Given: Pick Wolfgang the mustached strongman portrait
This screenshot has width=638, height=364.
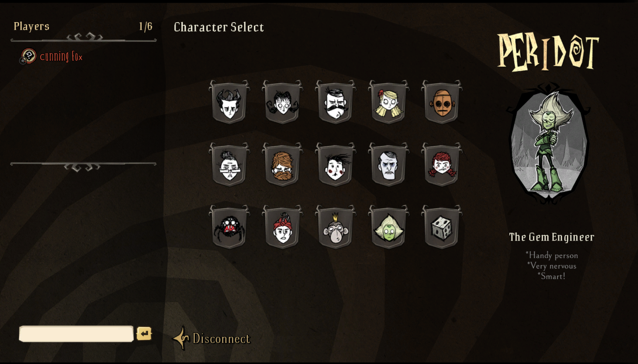Looking at the screenshot, I should 336,102.
